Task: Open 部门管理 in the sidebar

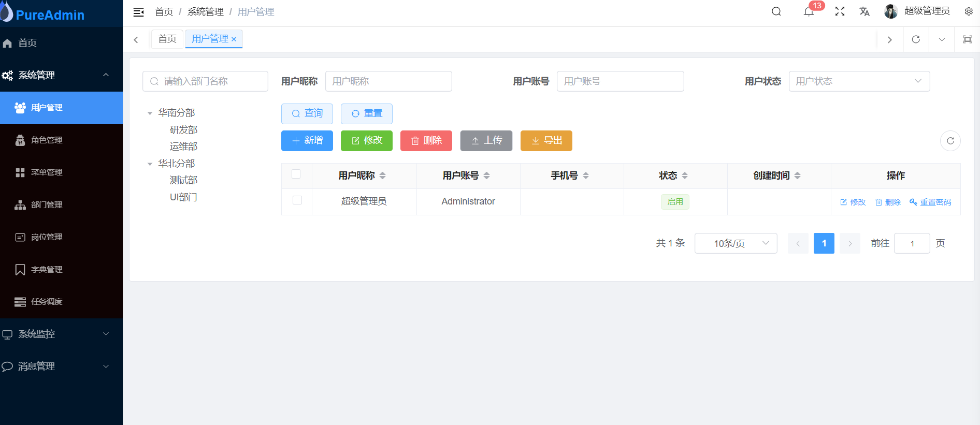Action: click(x=61, y=204)
